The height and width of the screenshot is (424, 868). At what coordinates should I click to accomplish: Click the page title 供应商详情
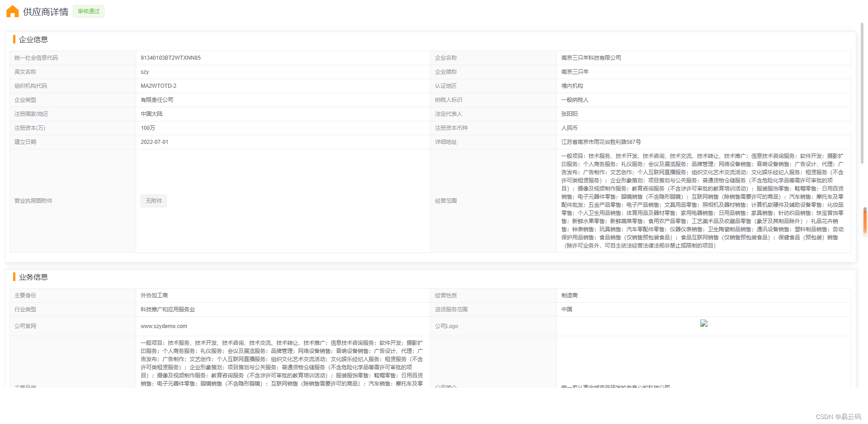coord(46,11)
